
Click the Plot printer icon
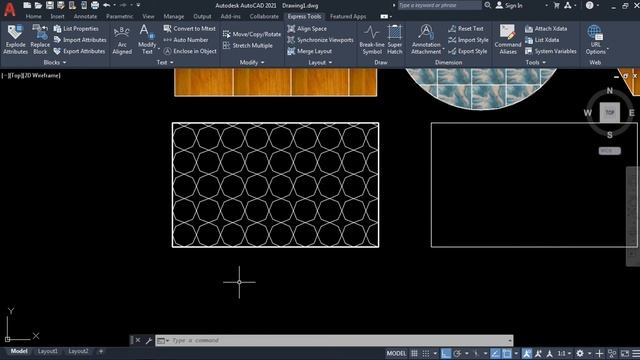coord(95,5)
